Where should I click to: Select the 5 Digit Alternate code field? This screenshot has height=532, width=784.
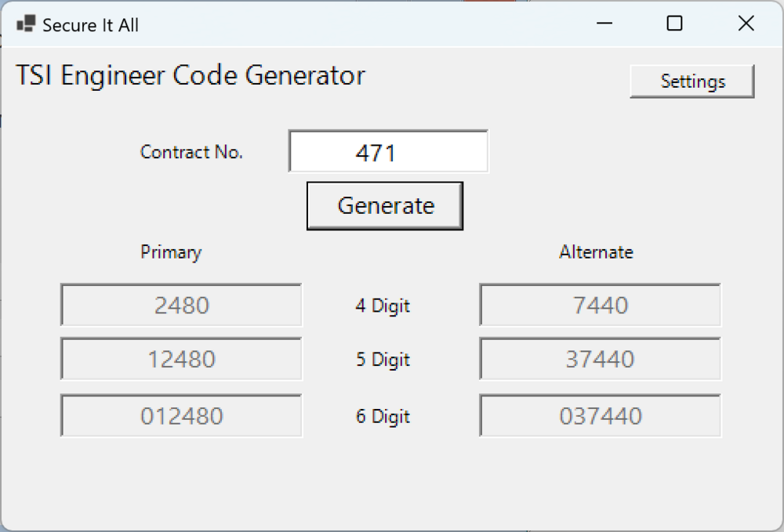pos(600,360)
